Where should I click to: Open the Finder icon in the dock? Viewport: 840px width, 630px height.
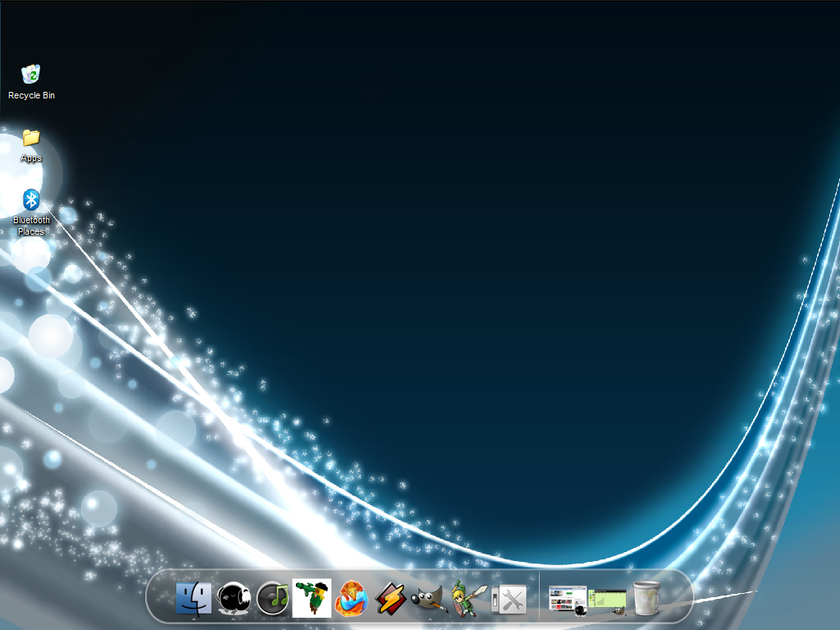194,598
